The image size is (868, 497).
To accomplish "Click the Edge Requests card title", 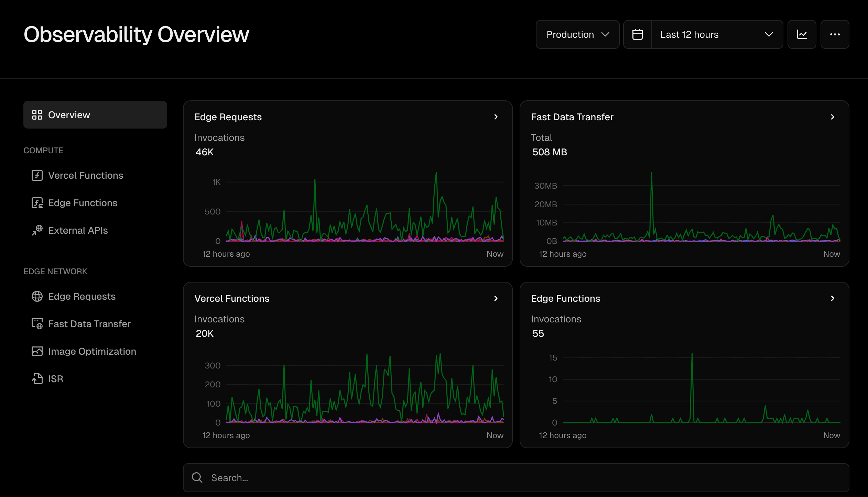I will 228,117.
